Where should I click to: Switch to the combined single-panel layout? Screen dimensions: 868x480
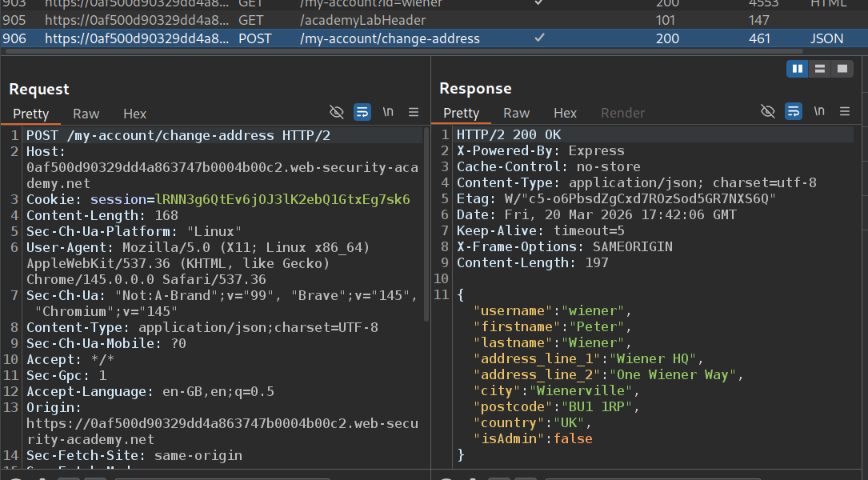click(x=842, y=70)
